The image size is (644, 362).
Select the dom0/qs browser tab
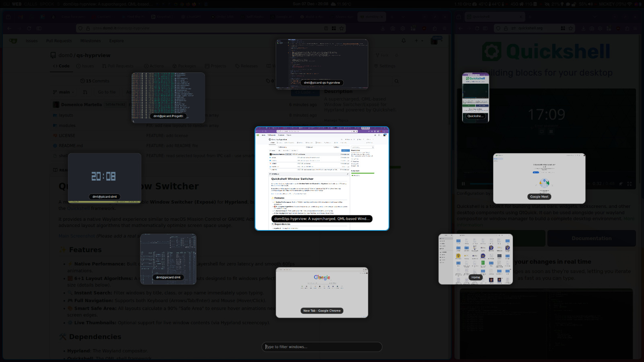point(372,17)
